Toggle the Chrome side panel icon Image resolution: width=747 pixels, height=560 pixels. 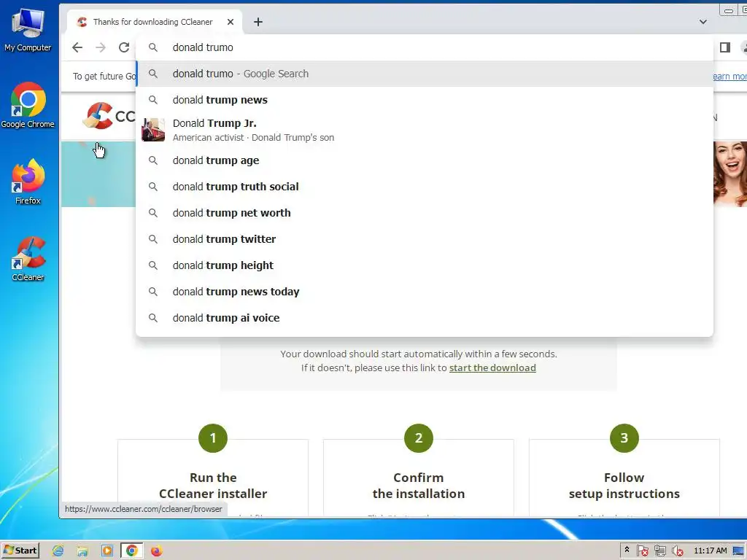tap(724, 47)
